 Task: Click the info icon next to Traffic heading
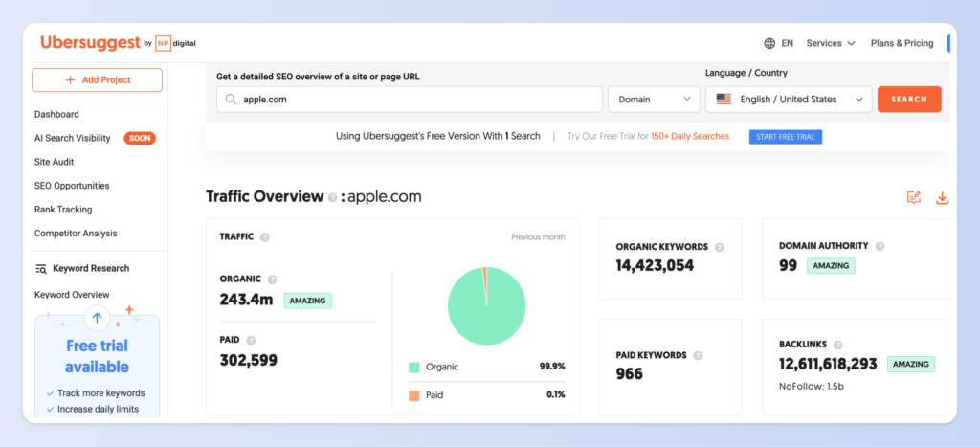(x=264, y=237)
